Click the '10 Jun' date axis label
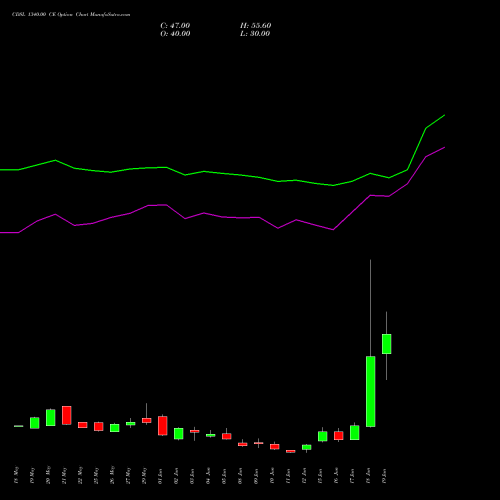 [x=273, y=476]
